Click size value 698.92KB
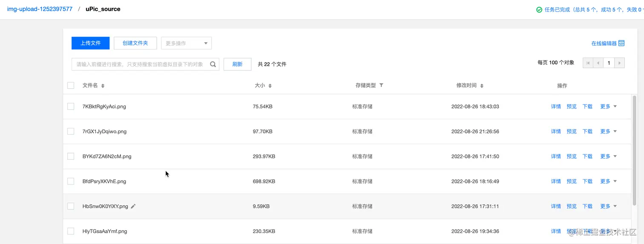Viewport: 644px width, 244px height. pyautogui.click(x=264, y=181)
